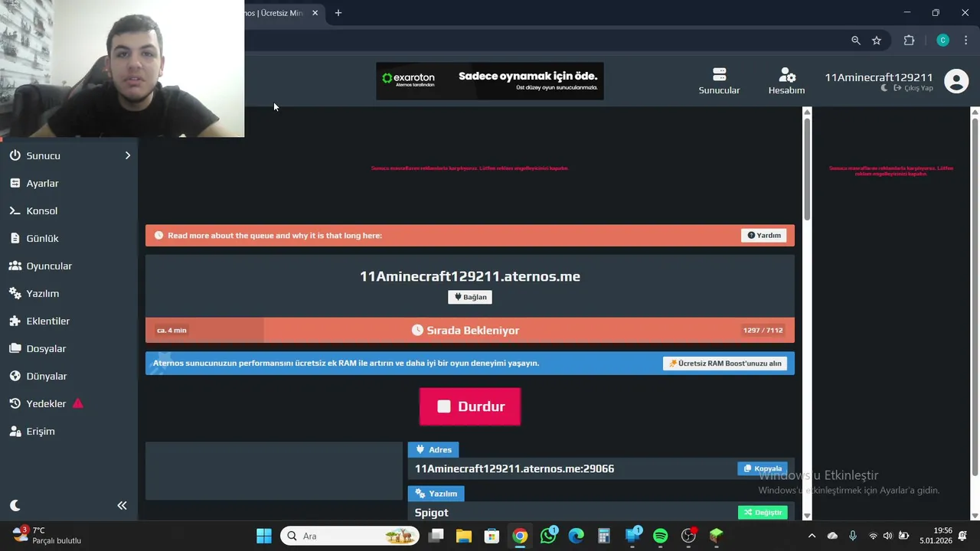This screenshot has height=551, width=980.
Task: Close the Aternos browser tab
Action: 315,13
